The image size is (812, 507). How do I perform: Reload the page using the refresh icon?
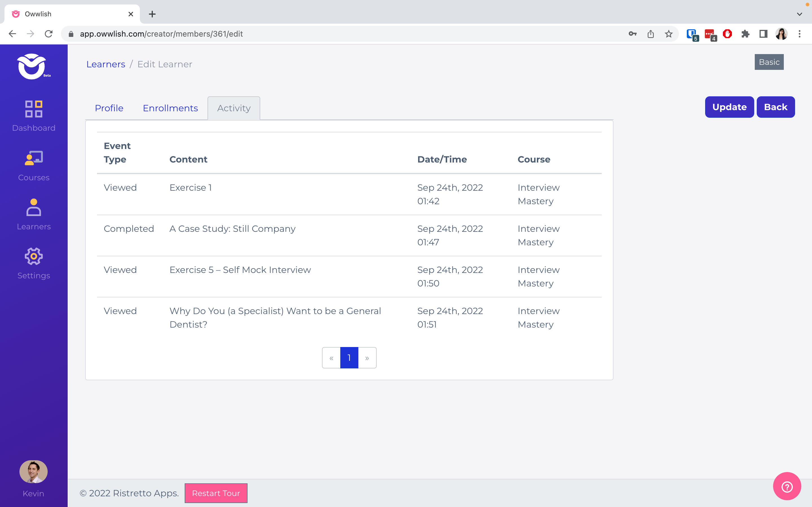[x=49, y=34]
